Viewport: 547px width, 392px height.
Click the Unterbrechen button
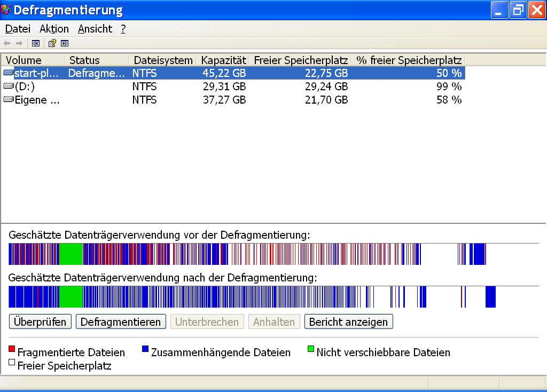207,322
